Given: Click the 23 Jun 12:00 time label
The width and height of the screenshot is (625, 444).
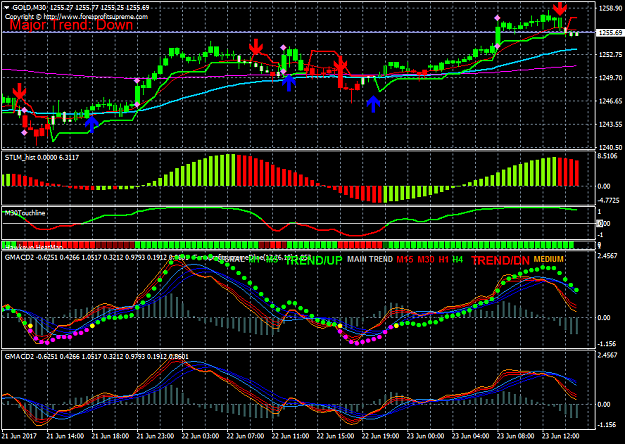Looking at the screenshot, I should coord(561,436).
